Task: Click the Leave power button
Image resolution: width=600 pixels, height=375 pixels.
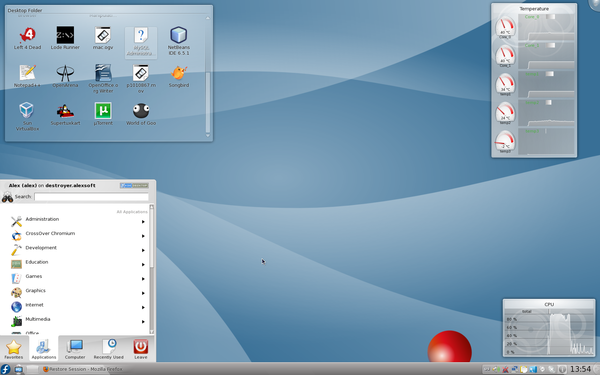Action: [140, 349]
